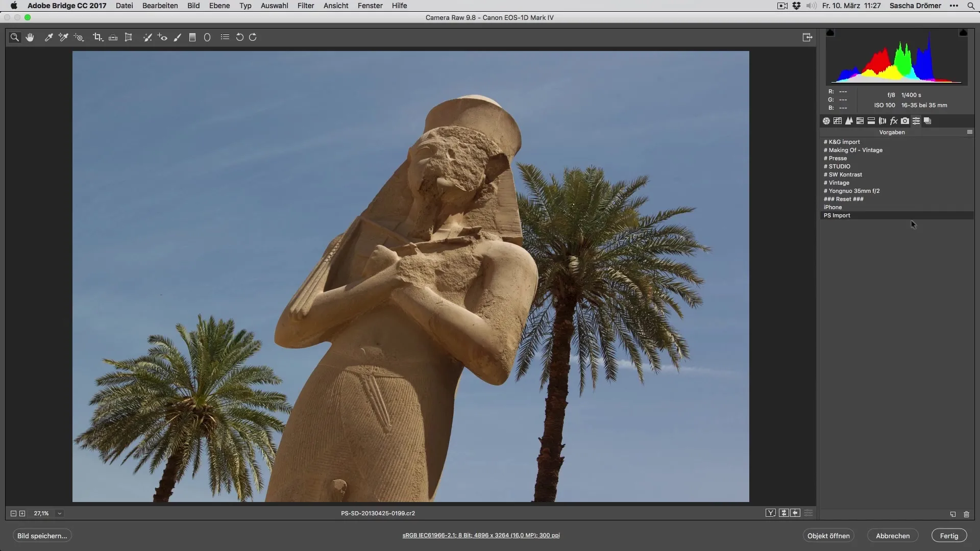This screenshot has height=551, width=980.
Task: Swap before and after settings
Action: (784, 513)
